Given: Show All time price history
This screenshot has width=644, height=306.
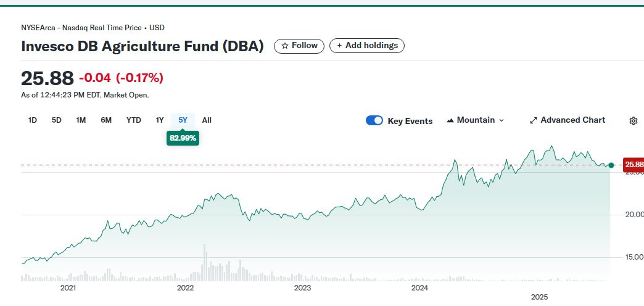Looking at the screenshot, I should point(207,120).
